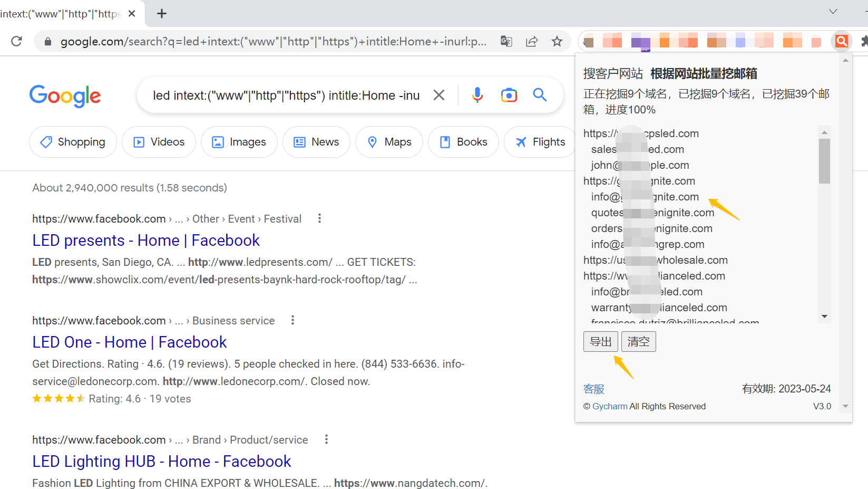Submit search with magnifier icon
The width and height of the screenshot is (868, 489).
pos(540,95)
